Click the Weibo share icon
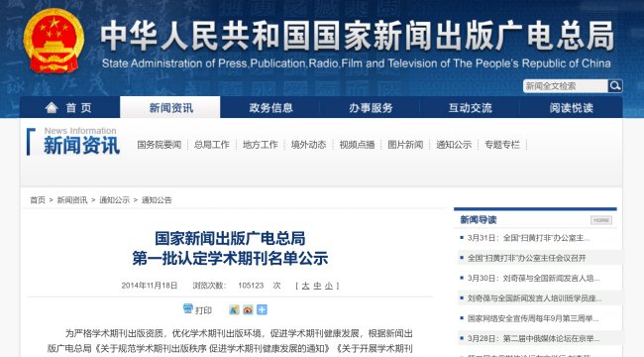The width and height of the screenshot is (644, 357). (x=248, y=309)
